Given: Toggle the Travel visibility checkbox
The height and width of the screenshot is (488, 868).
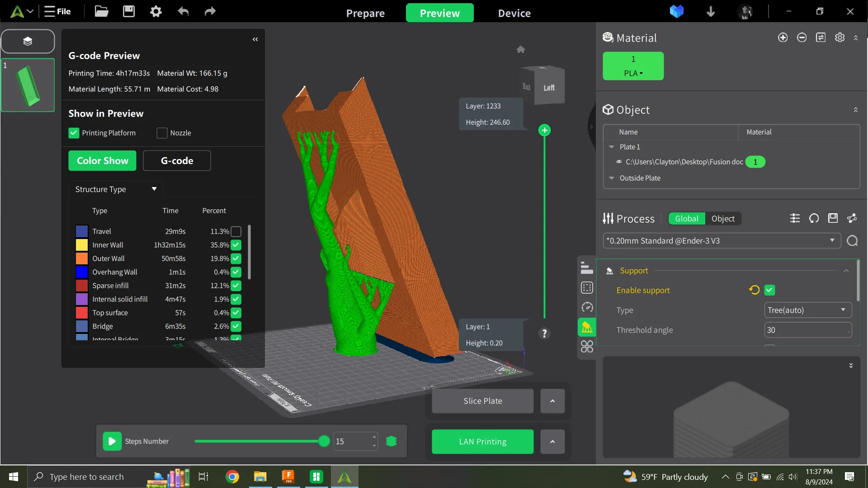Looking at the screenshot, I should click(x=236, y=231).
